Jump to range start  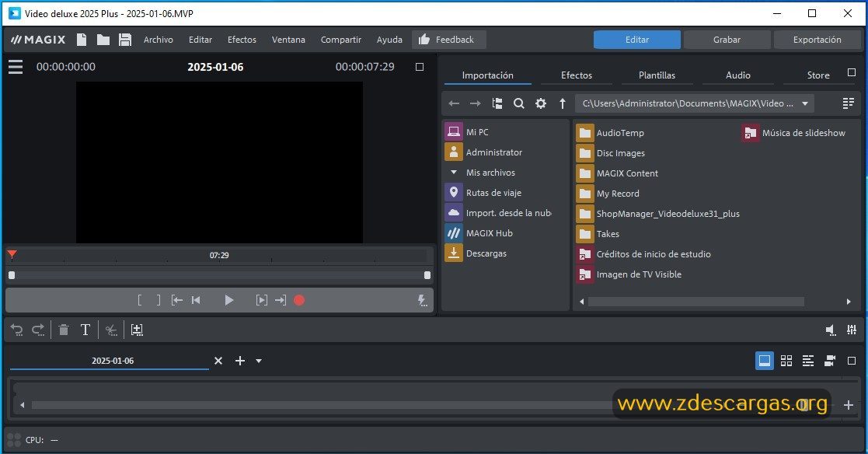pyautogui.click(x=176, y=300)
